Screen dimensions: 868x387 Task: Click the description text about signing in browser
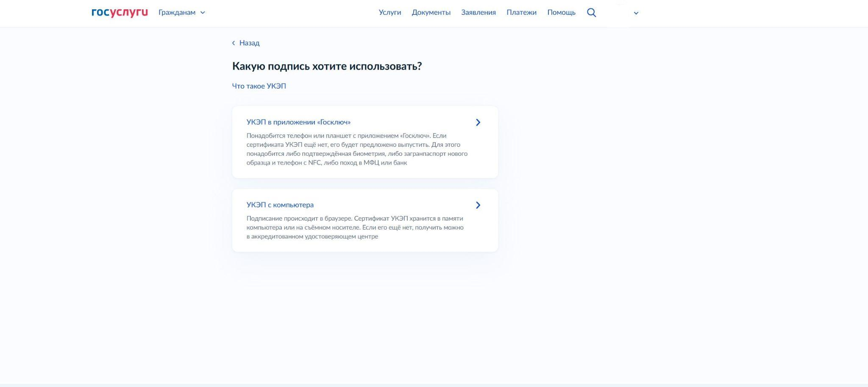click(x=355, y=227)
